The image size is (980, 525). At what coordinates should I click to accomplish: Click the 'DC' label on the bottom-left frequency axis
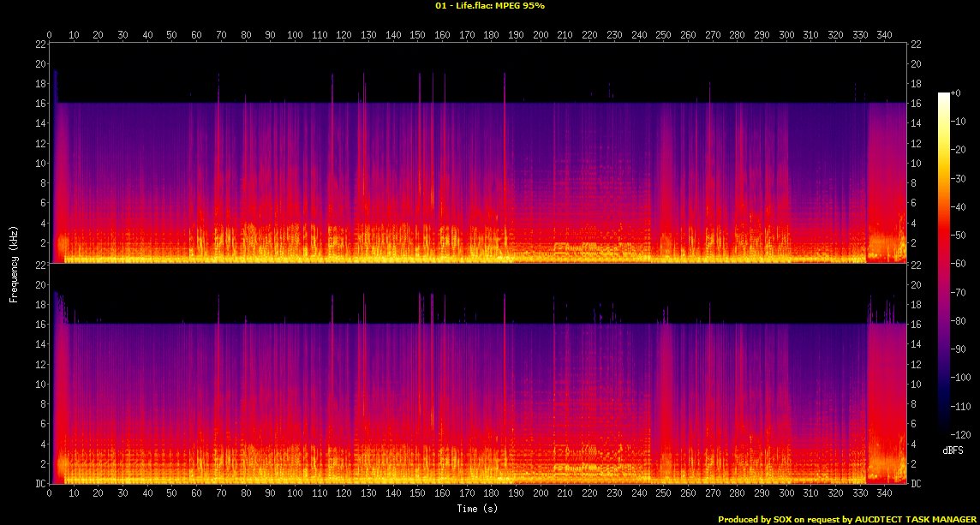coord(39,484)
